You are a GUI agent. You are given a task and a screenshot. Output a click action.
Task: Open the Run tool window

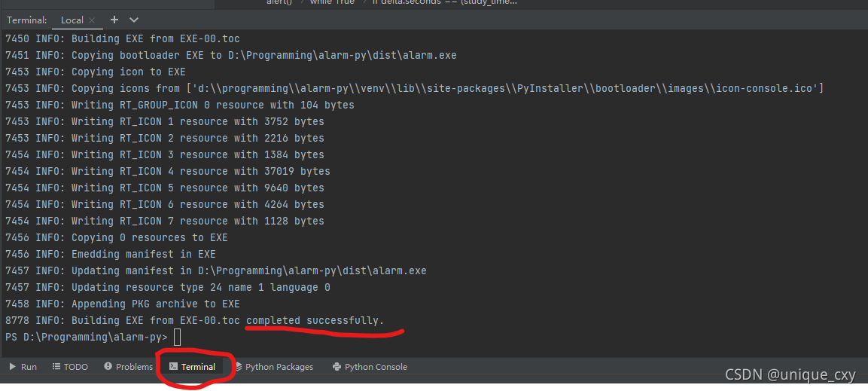23,367
